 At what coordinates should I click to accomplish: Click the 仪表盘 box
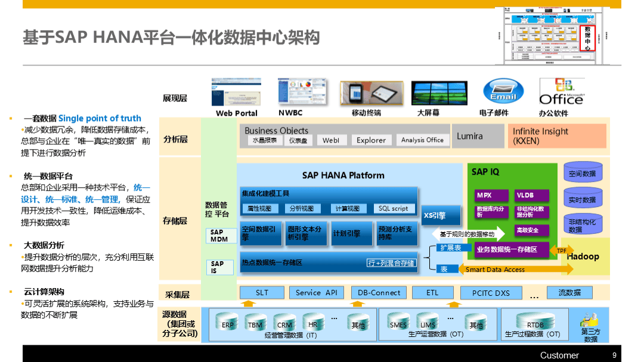(298, 140)
